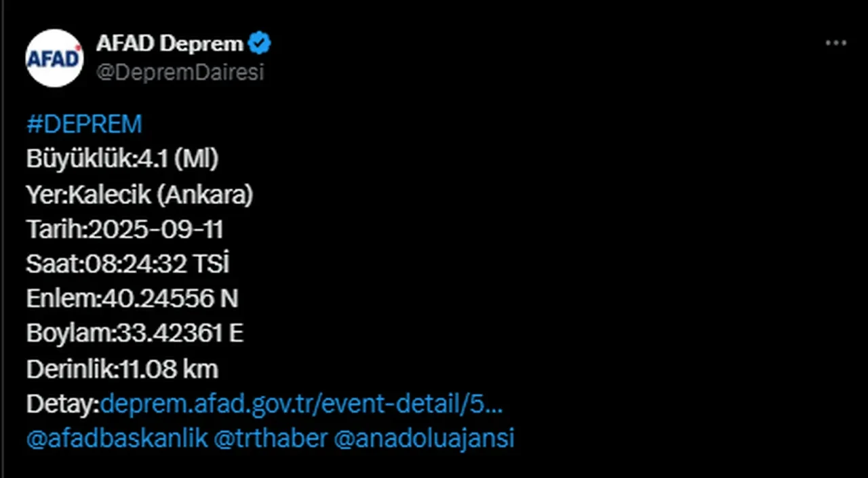868x478 pixels.
Task: Visit the @trthaber mention
Action: [271, 438]
